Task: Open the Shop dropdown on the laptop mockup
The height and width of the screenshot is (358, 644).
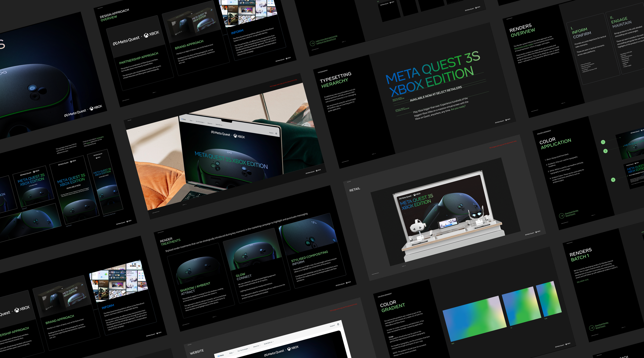Action: pos(191,121)
